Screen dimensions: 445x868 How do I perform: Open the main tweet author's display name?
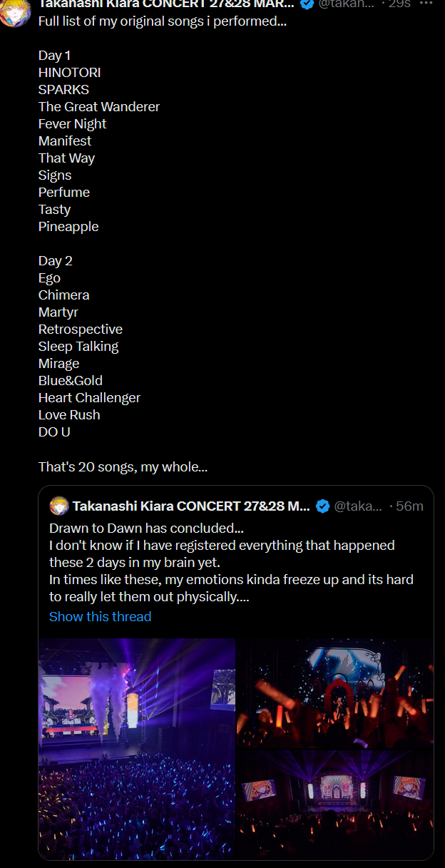coord(165,4)
